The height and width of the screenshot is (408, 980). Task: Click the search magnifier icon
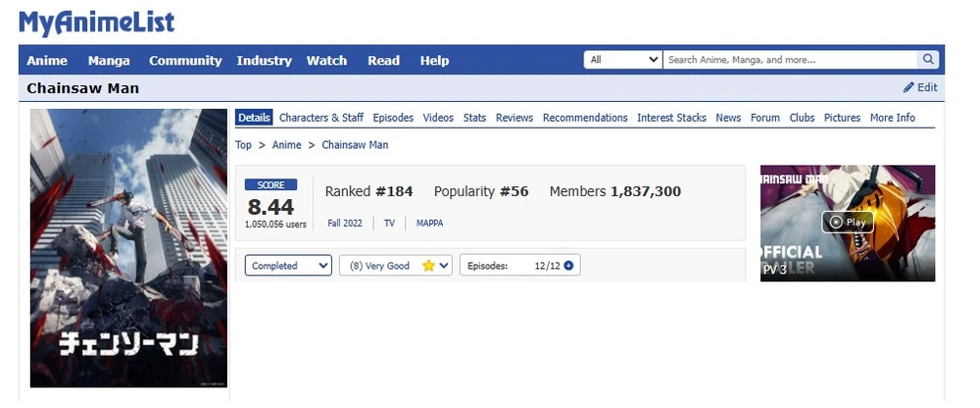(x=928, y=60)
